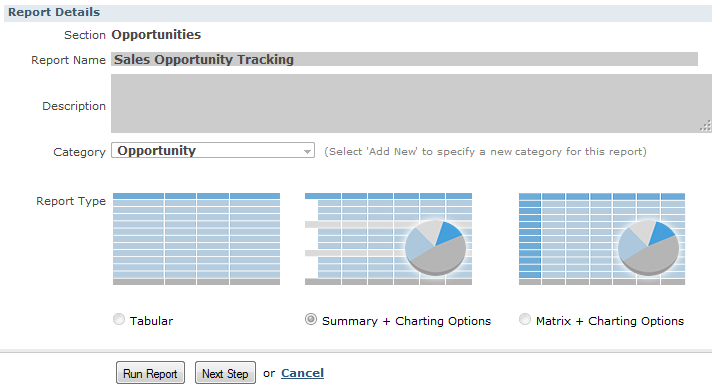The height and width of the screenshot is (389, 712).
Task: Click the Tabular label text
Action: (x=151, y=321)
